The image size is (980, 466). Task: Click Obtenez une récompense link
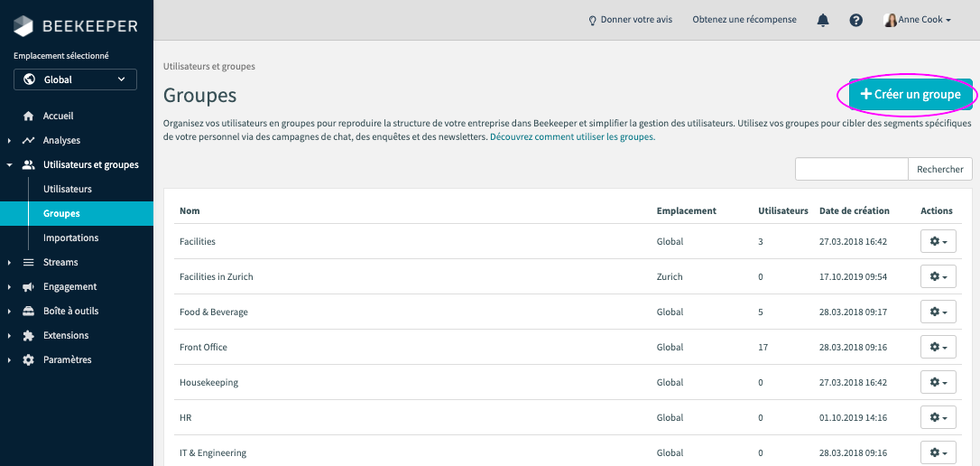(744, 20)
